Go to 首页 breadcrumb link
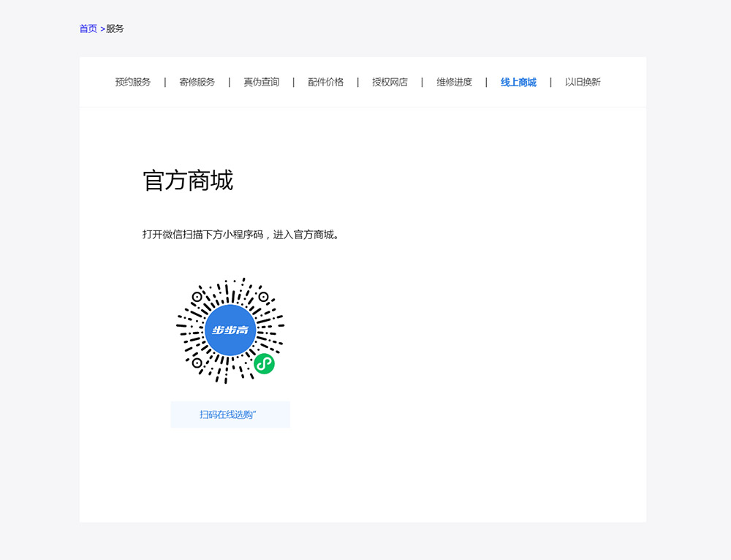Screen dimensions: 731x560 pos(88,29)
